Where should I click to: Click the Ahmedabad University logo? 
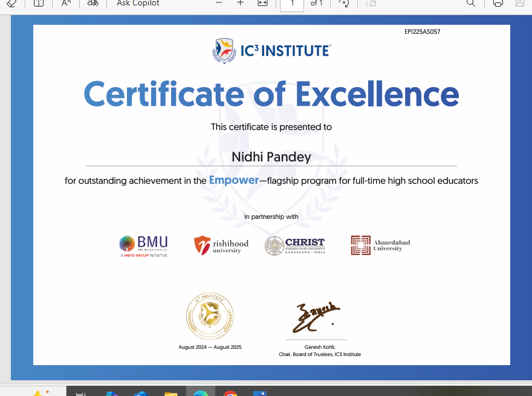380,245
